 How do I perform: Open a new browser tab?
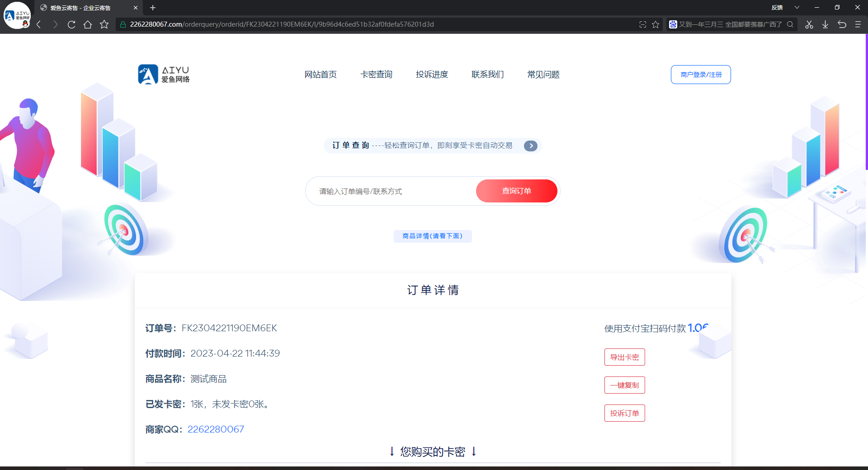[x=153, y=8]
